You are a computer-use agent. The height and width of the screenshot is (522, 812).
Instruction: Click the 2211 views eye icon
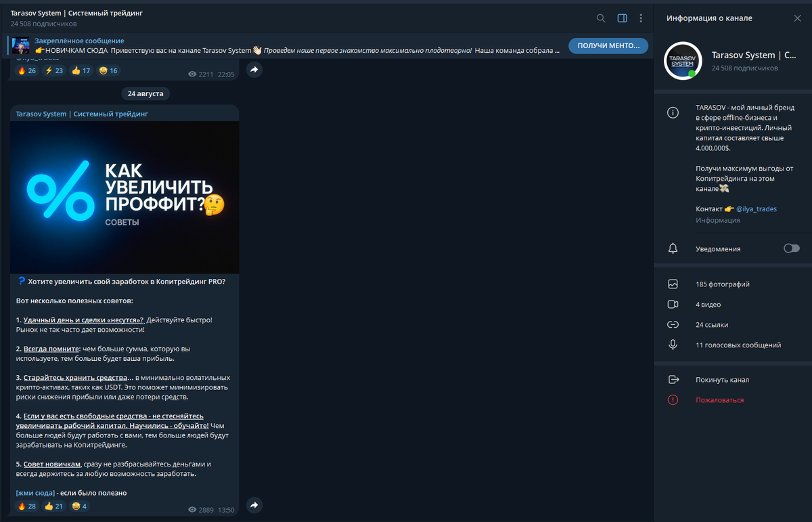tap(192, 74)
